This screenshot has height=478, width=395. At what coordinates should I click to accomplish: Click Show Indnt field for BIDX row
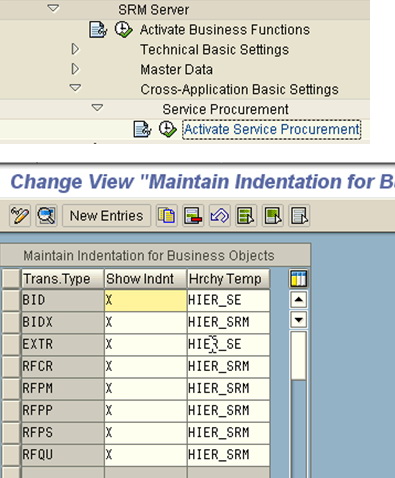click(145, 322)
